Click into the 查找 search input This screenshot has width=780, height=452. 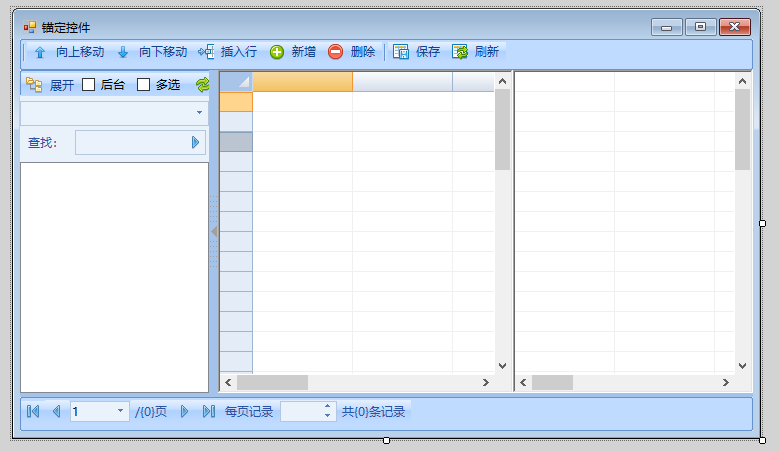pos(132,143)
